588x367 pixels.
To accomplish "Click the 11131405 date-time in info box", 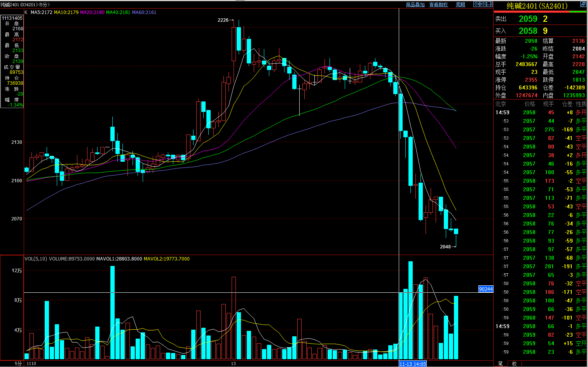I will pyautogui.click(x=12, y=18).
